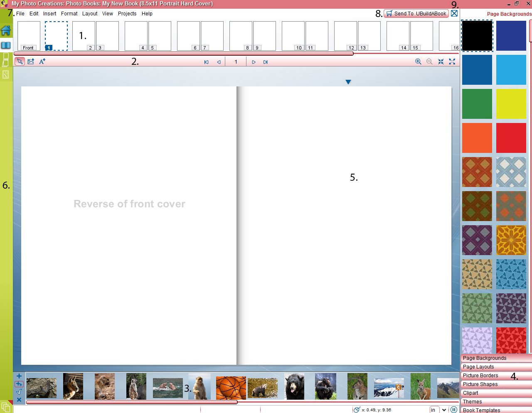The image size is (532, 413).
Task: Go to the next page
Action: tap(254, 62)
